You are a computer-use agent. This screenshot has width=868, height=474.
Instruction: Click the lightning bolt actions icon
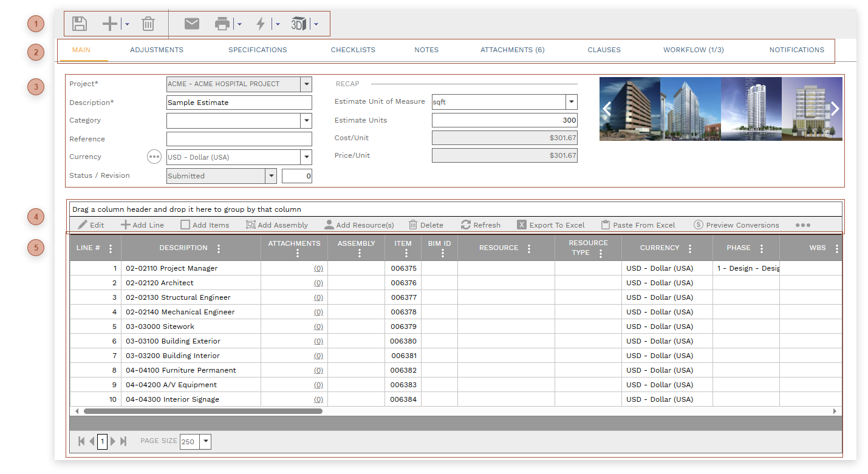click(x=261, y=24)
